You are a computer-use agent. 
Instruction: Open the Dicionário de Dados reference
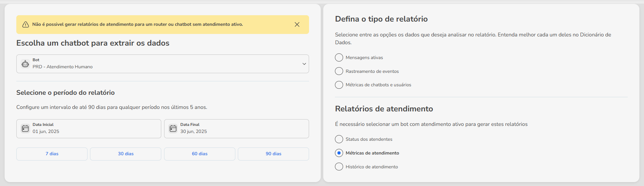(595, 35)
